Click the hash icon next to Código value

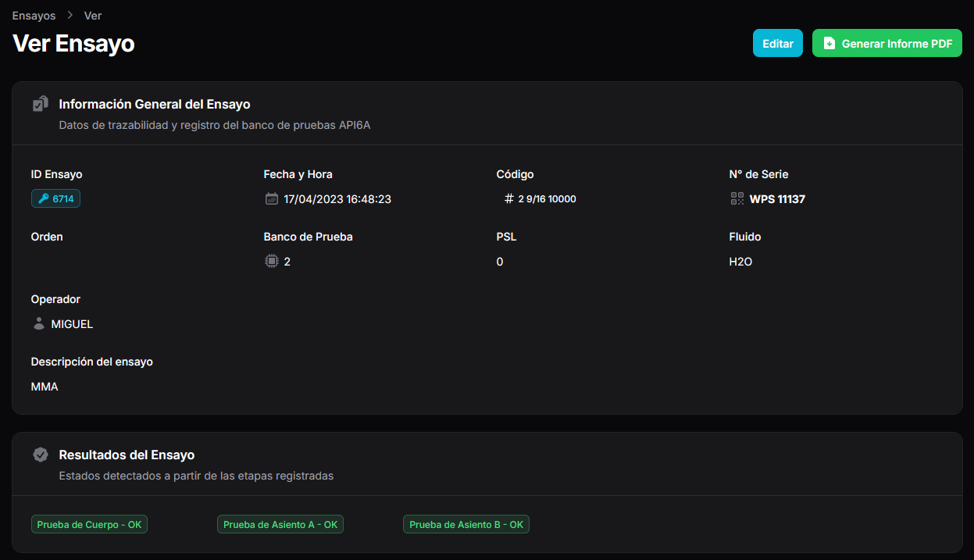click(x=509, y=199)
